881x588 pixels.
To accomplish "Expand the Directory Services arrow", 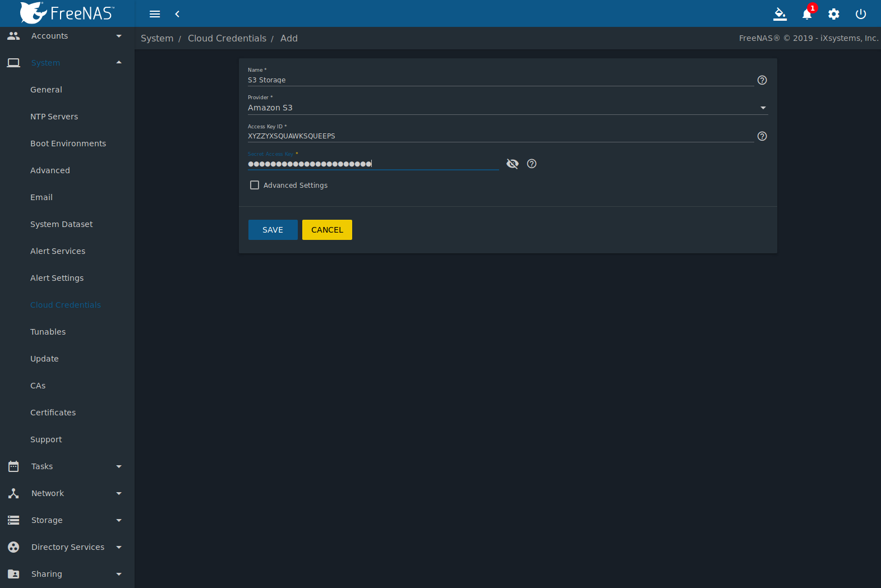I will point(119,547).
